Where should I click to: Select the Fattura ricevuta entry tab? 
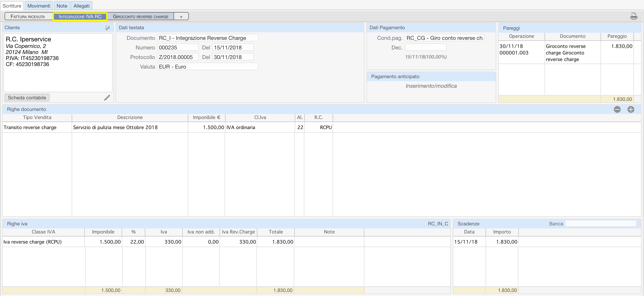coord(28,16)
